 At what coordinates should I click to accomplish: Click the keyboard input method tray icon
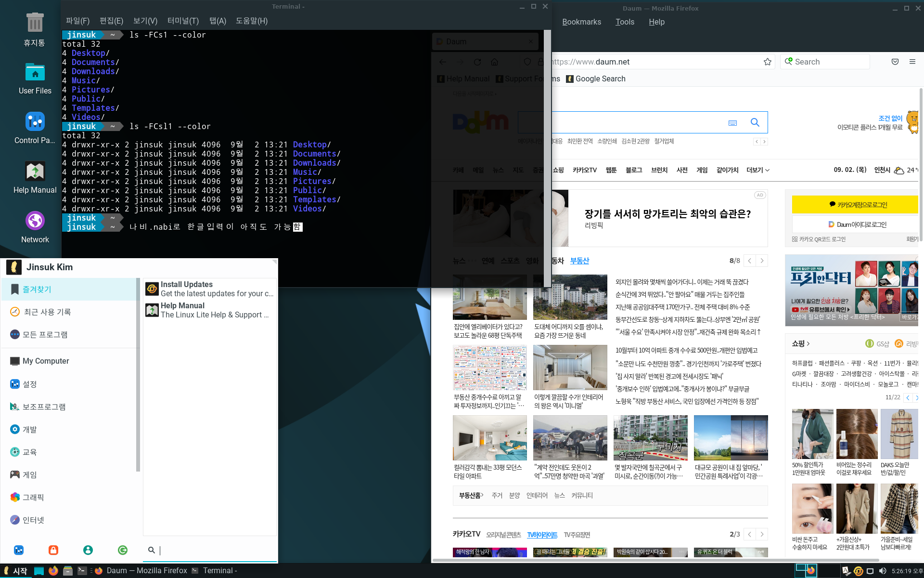[846, 571]
